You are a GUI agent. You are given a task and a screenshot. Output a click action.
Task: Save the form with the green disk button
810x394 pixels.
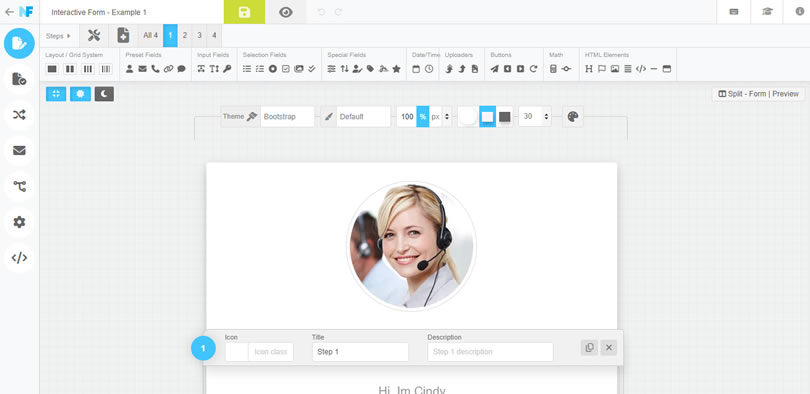point(244,12)
